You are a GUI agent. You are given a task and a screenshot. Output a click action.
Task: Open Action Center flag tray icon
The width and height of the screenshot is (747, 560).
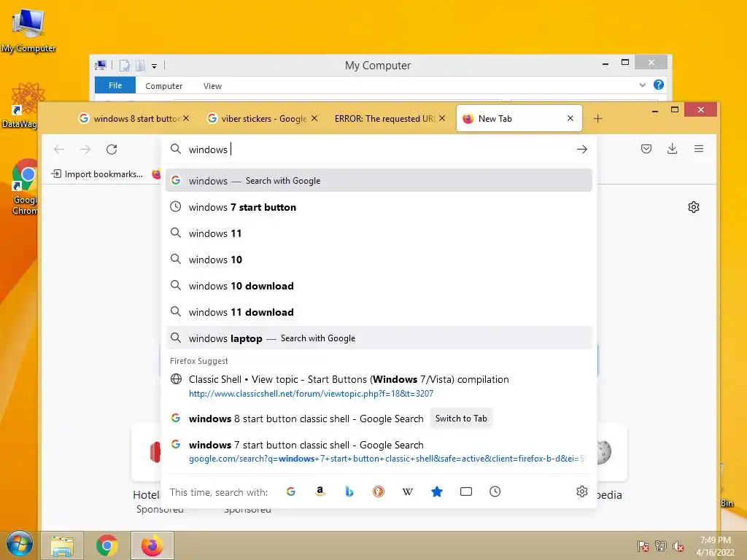643,545
